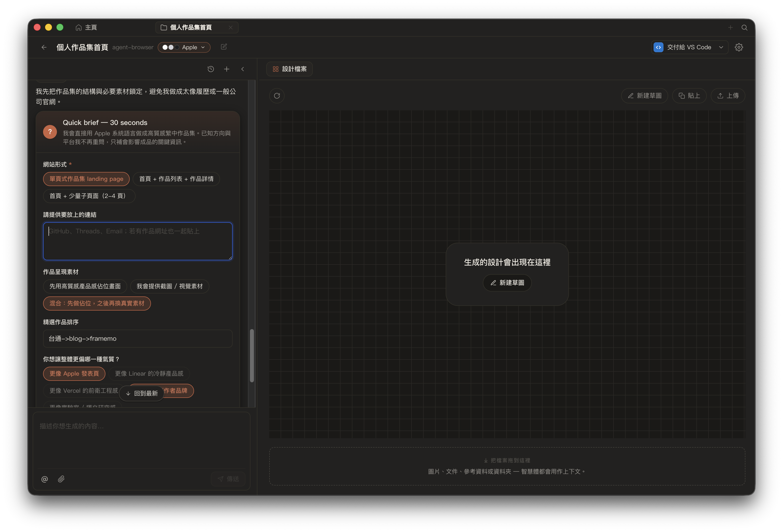Go back with the left arrow icon
The height and width of the screenshot is (532, 783).
pyautogui.click(x=44, y=47)
